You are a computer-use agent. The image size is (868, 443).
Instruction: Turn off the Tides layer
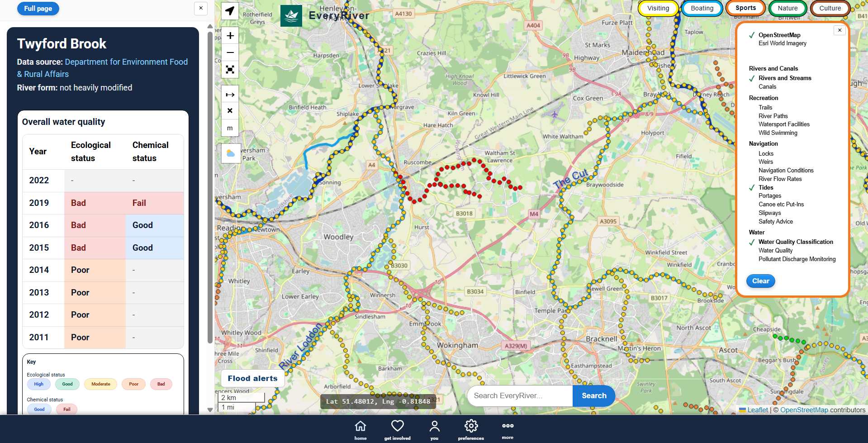[x=766, y=187]
